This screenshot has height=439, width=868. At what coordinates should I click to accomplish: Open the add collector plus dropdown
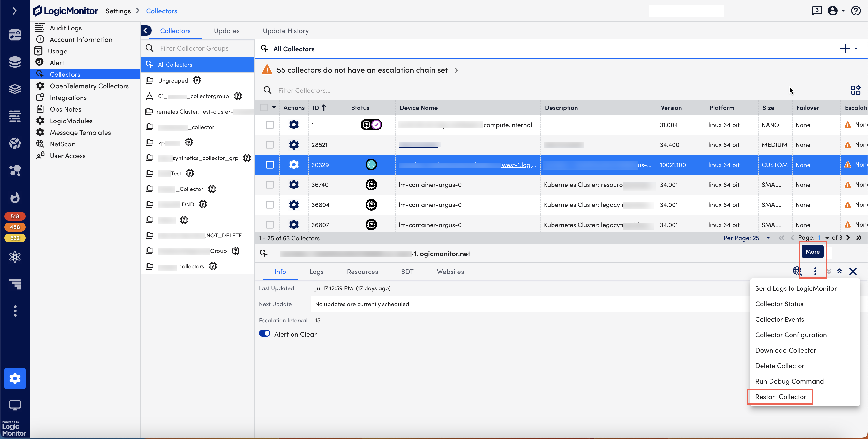(x=849, y=49)
